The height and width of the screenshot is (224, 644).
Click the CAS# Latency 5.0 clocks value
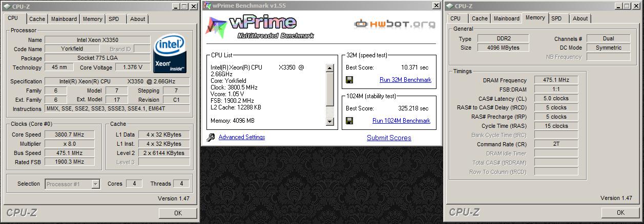pos(556,98)
